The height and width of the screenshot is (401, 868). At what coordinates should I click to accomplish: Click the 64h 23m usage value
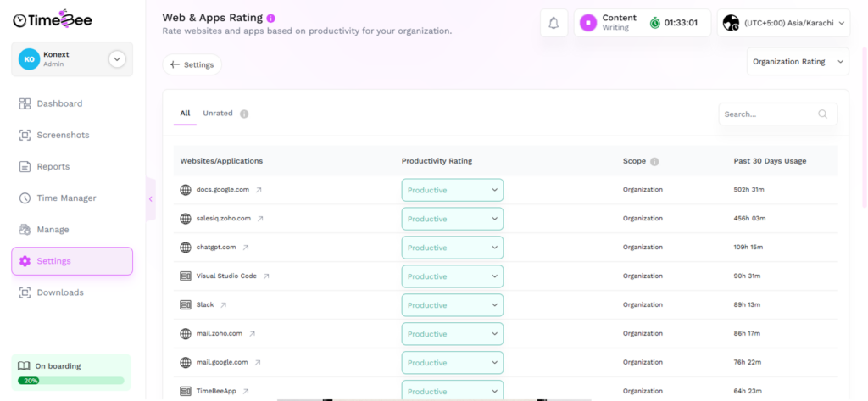(749, 391)
